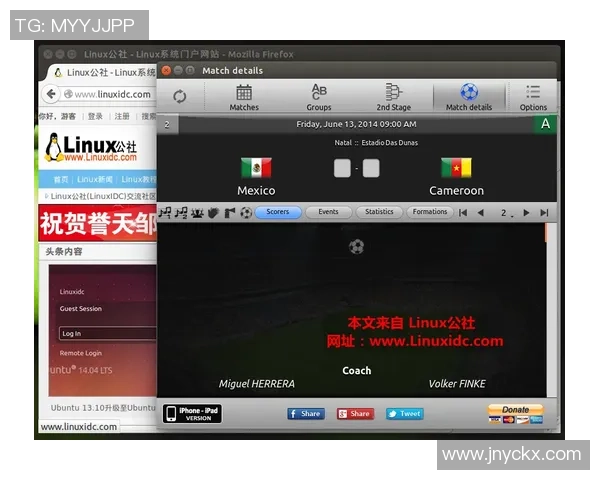
Task: Click the Cameroon score box
Action: 371,168
